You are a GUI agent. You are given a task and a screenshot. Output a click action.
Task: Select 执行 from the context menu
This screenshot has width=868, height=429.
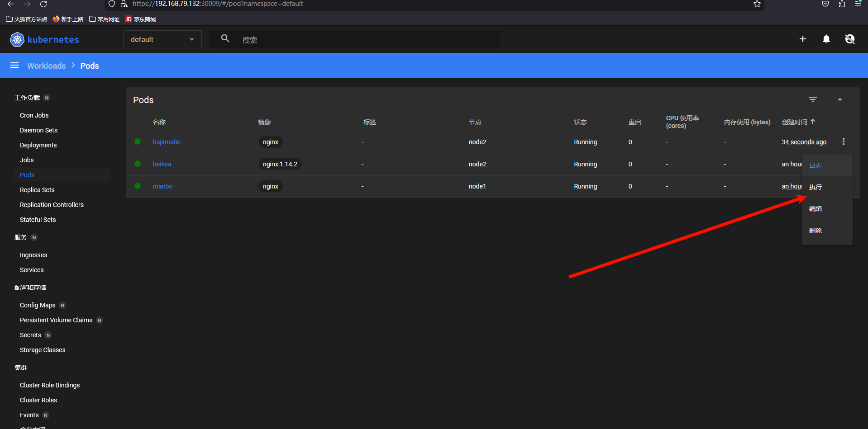click(x=816, y=187)
